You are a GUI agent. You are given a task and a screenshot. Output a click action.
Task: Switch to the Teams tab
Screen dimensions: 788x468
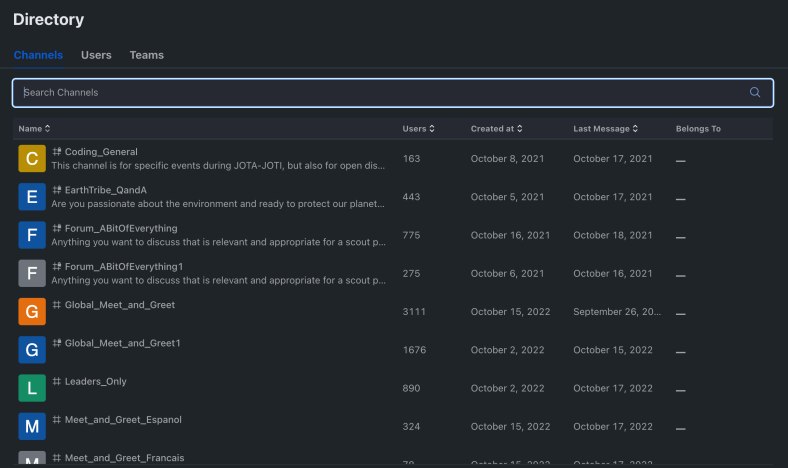click(146, 55)
